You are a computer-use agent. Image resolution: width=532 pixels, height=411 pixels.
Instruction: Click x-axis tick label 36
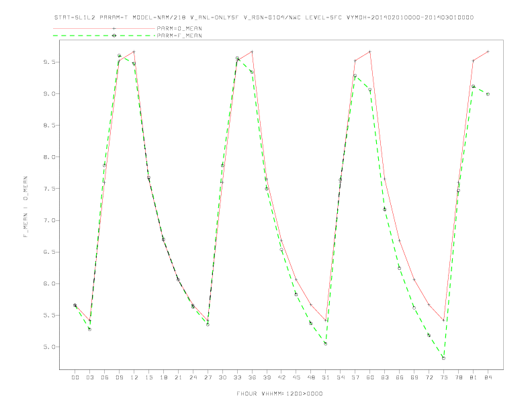[x=252, y=377]
